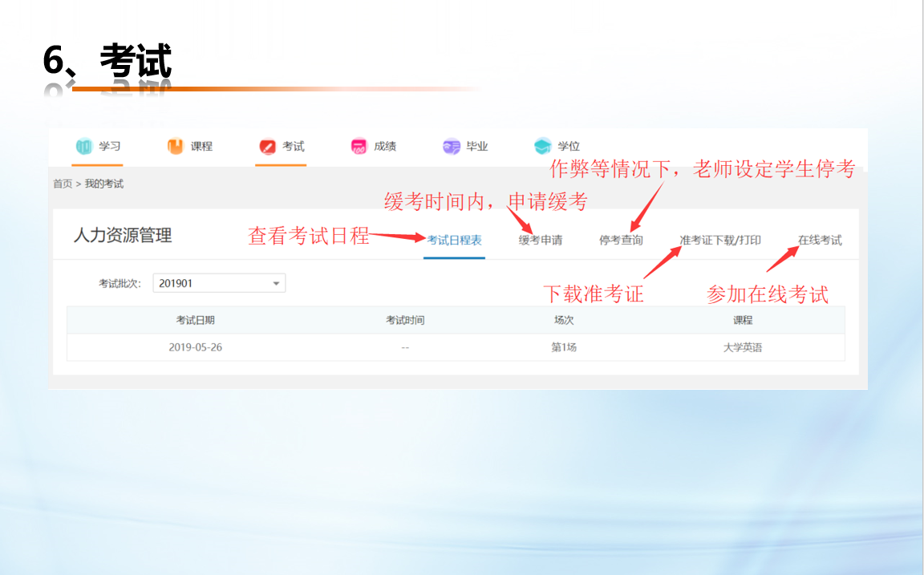Click the 考试日期 column header
This screenshot has height=575, width=924.
pyautogui.click(x=195, y=320)
